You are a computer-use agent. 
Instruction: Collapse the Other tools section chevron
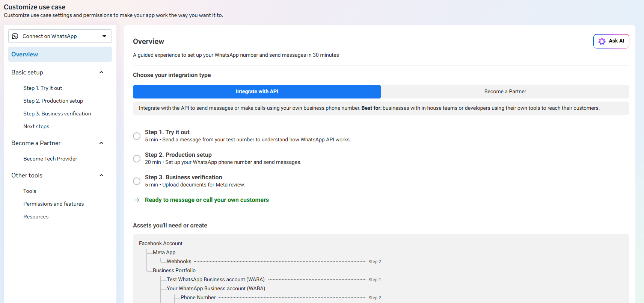coord(101,175)
